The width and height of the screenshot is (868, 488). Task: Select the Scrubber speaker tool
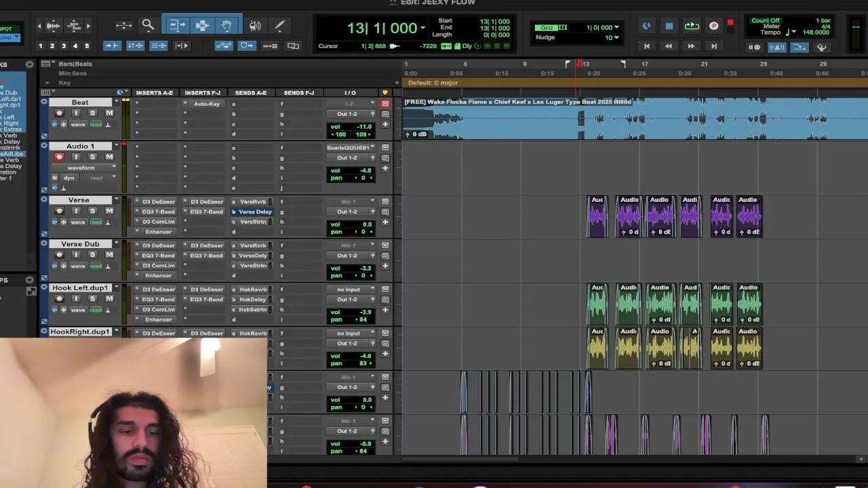[255, 26]
